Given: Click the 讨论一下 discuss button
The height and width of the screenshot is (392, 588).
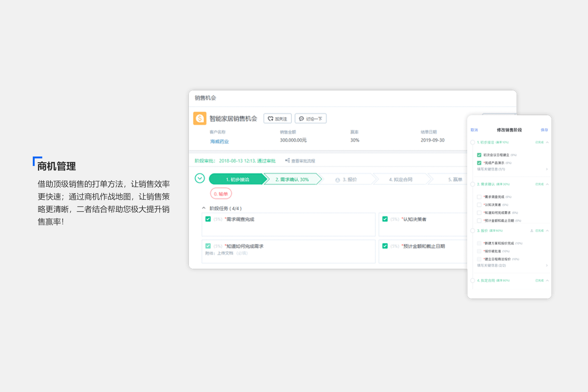Looking at the screenshot, I should (311, 119).
